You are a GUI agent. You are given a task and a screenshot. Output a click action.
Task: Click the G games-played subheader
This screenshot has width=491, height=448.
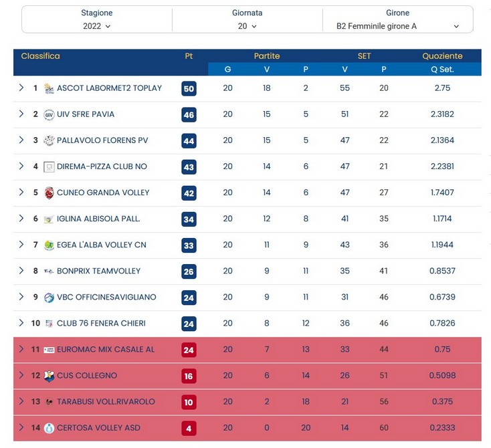(227, 69)
